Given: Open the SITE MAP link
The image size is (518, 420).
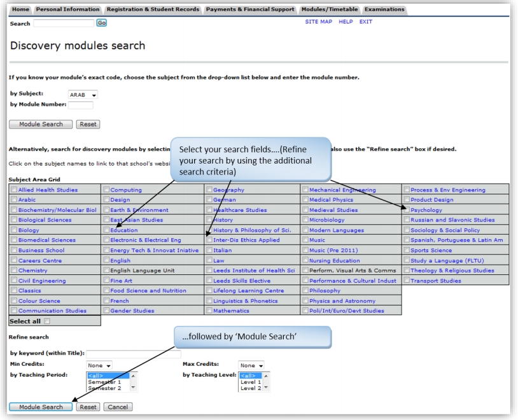Looking at the screenshot, I should tap(318, 22).
